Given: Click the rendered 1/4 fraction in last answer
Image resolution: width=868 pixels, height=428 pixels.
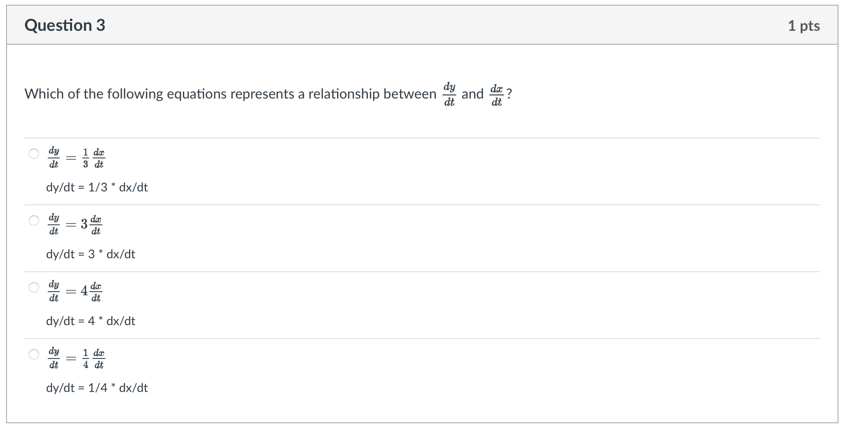Looking at the screenshot, I should (x=86, y=359).
